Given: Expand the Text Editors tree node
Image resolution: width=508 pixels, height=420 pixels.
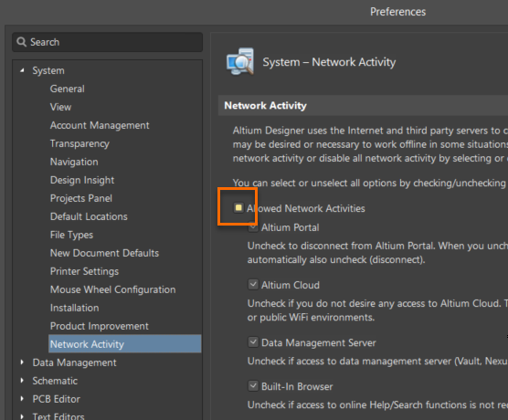Looking at the screenshot, I should click(x=22, y=416).
